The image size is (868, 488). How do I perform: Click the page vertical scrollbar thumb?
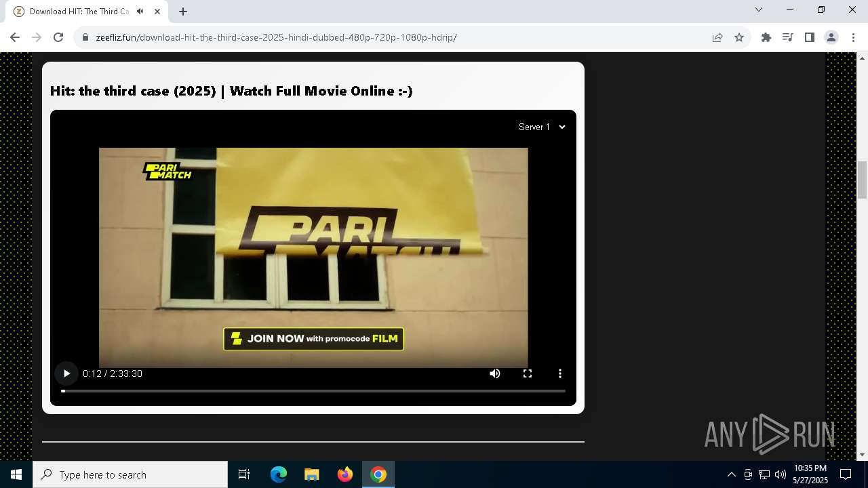[x=863, y=178]
